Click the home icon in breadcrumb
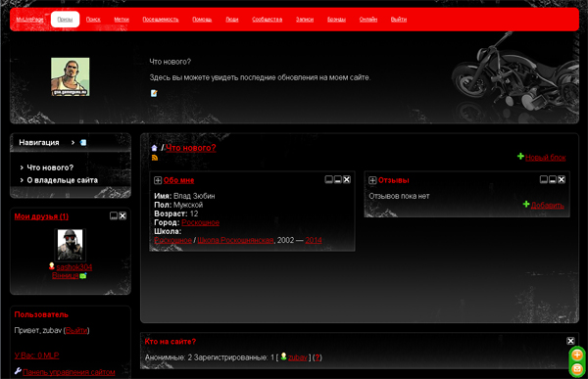 [154, 148]
